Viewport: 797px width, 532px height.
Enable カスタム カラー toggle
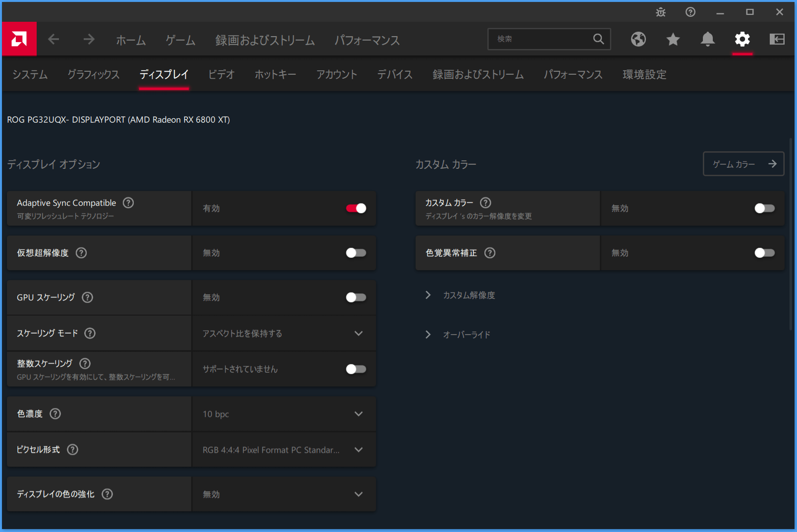tap(765, 208)
